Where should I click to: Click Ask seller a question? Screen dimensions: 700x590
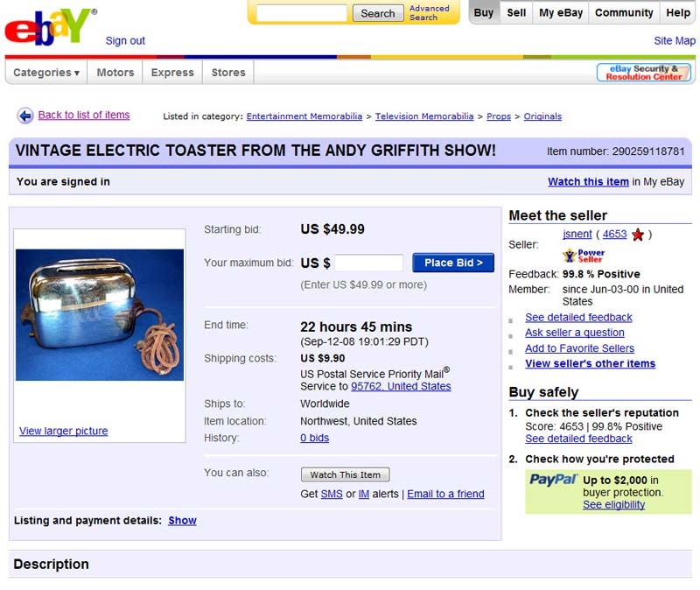point(574,333)
